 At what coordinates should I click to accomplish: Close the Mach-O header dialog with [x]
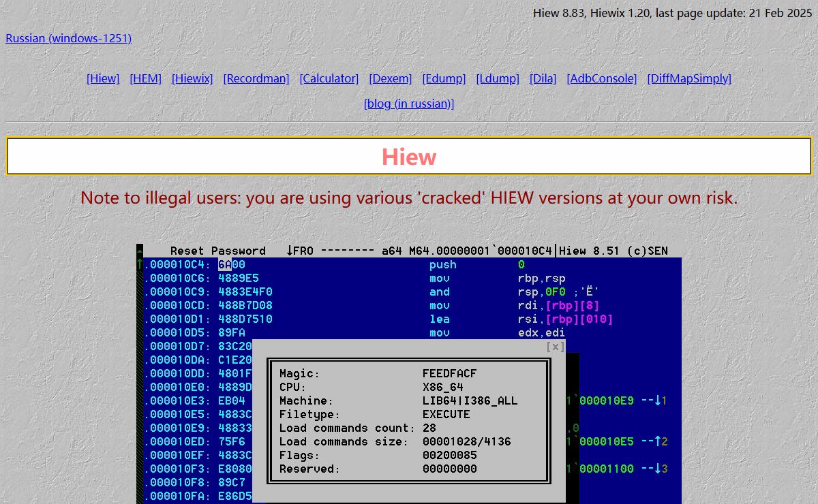click(556, 347)
